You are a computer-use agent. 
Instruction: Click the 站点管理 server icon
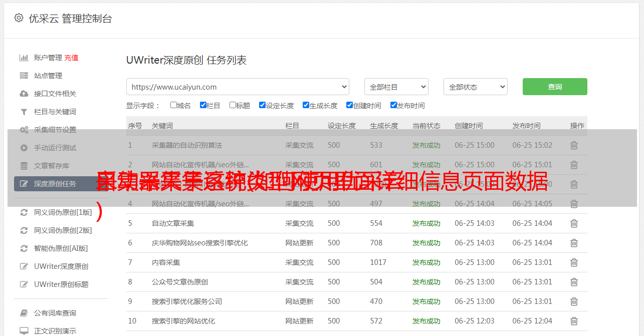point(24,76)
